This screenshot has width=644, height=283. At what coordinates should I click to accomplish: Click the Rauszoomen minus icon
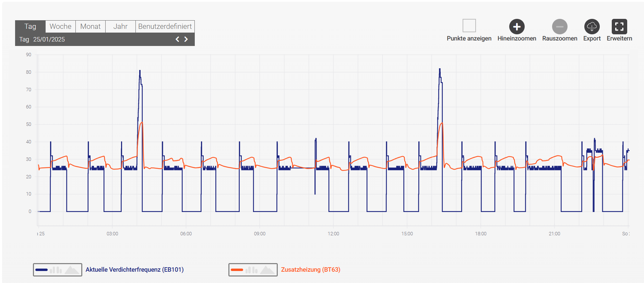[x=559, y=27]
